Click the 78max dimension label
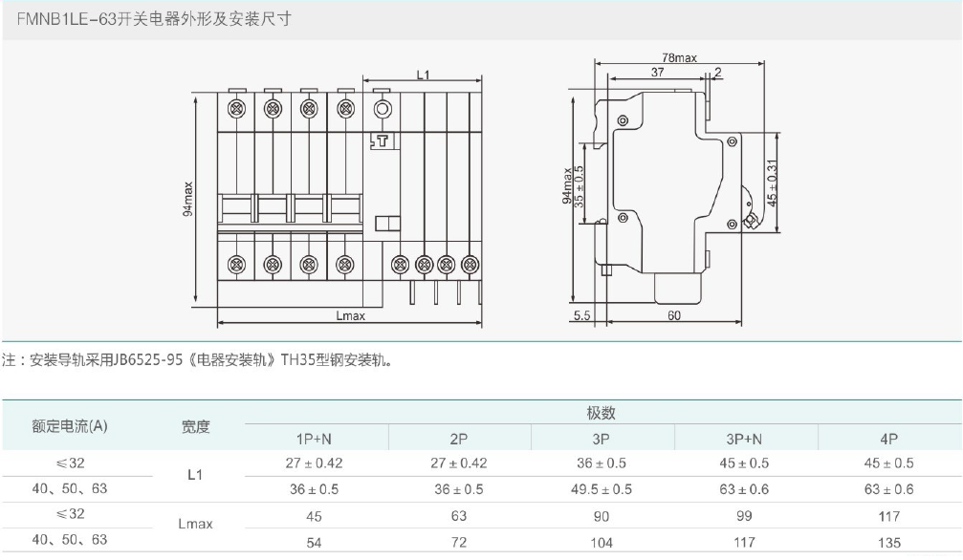963x560 pixels. [x=679, y=58]
